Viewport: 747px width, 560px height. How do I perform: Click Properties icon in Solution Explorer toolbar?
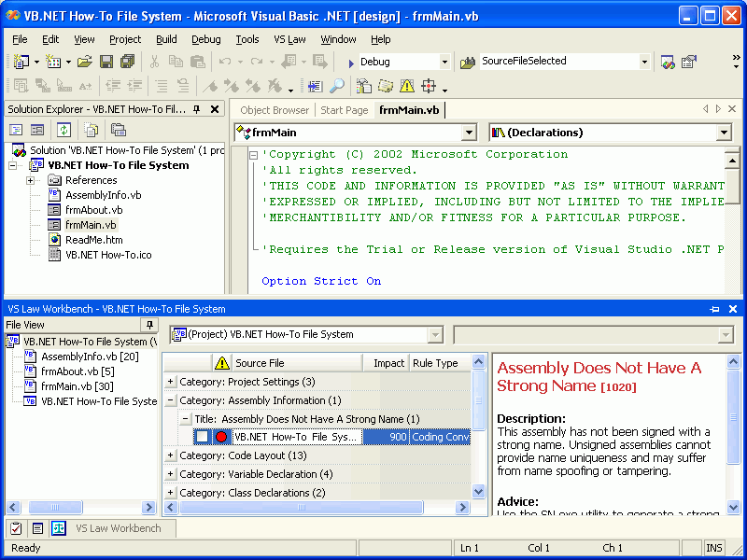tap(119, 130)
